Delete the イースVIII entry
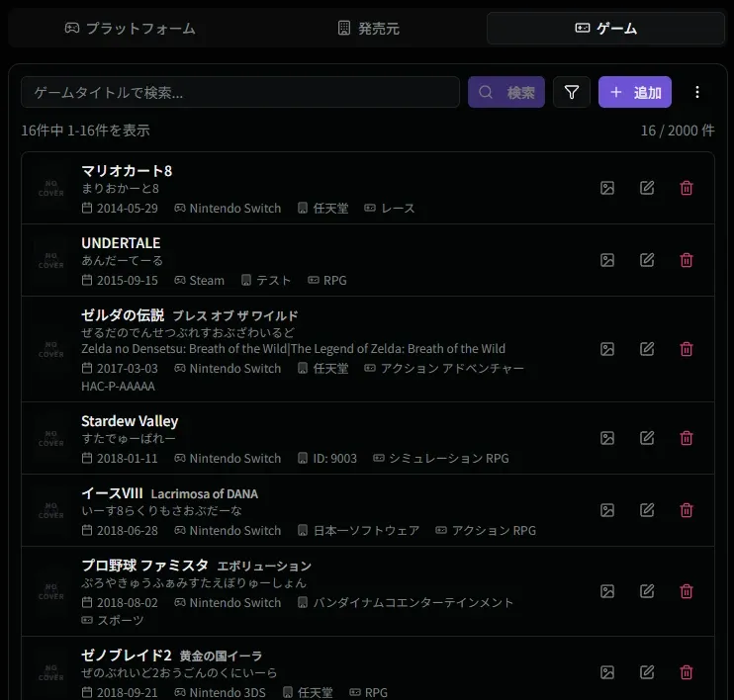734x700 pixels. (x=687, y=510)
